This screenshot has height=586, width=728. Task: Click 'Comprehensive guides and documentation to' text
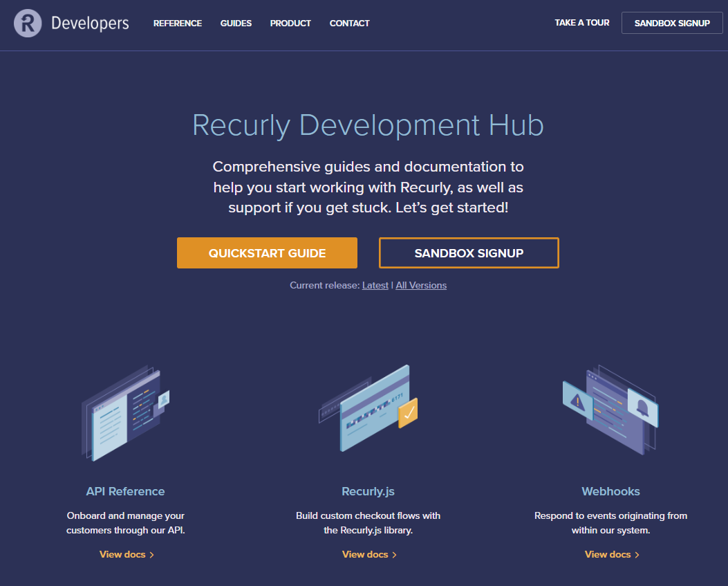(368, 166)
